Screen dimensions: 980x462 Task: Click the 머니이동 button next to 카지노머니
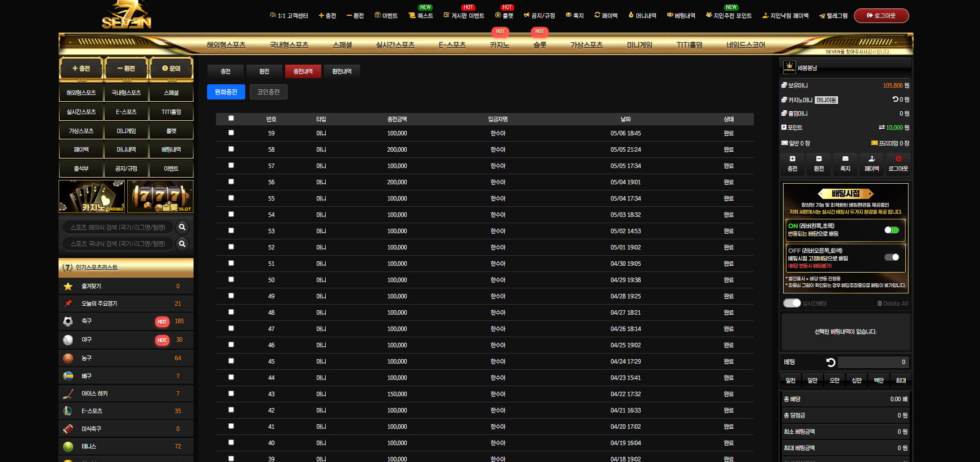tap(826, 100)
